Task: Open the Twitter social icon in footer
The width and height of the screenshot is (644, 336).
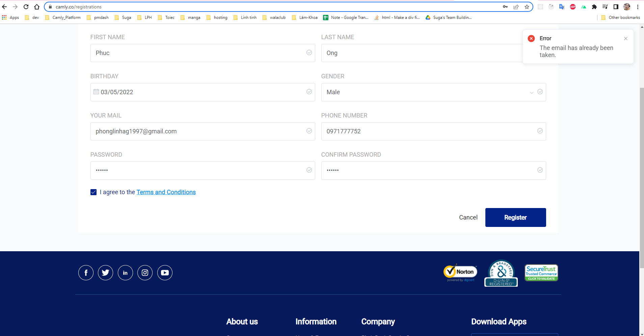Action: coord(106,273)
